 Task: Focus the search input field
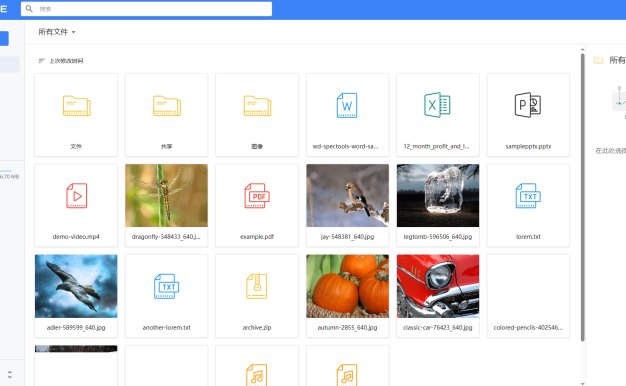point(147,9)
